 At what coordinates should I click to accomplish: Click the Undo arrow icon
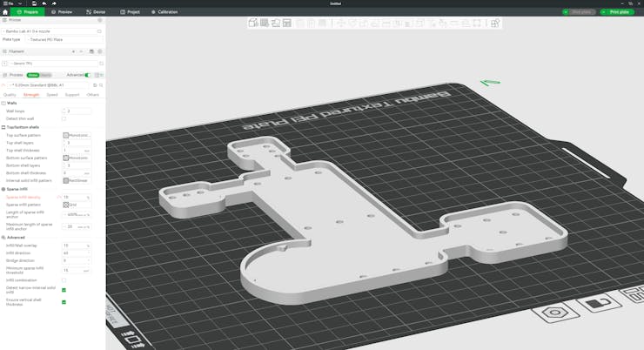tap(44, 3)
